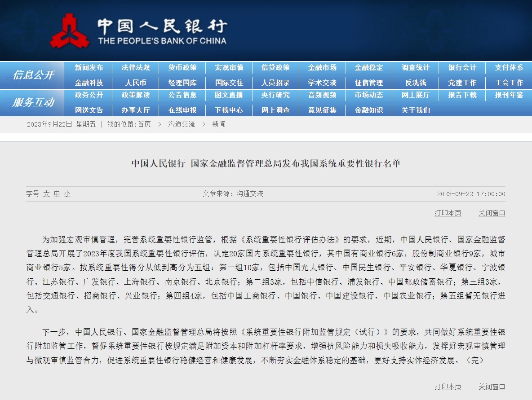
Task: Click the 信息公开 section header
Action: click(33, 75)
